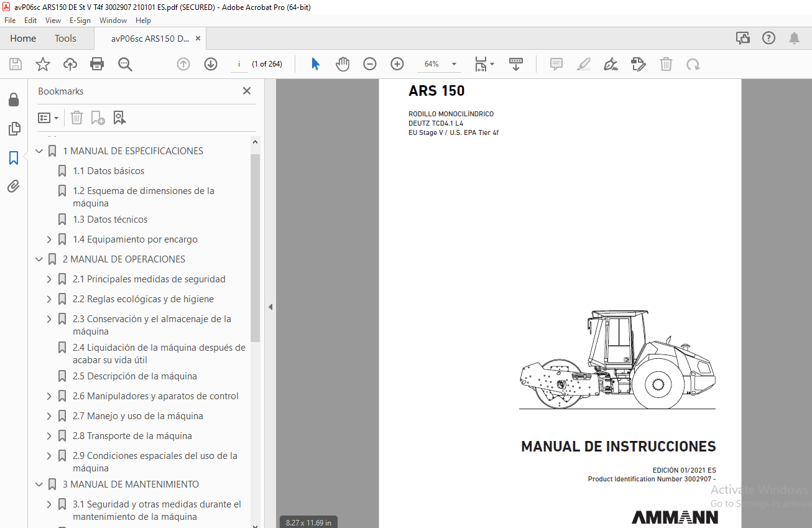Open the E-Sign menu
812x528 pixels.
point(80,21)
